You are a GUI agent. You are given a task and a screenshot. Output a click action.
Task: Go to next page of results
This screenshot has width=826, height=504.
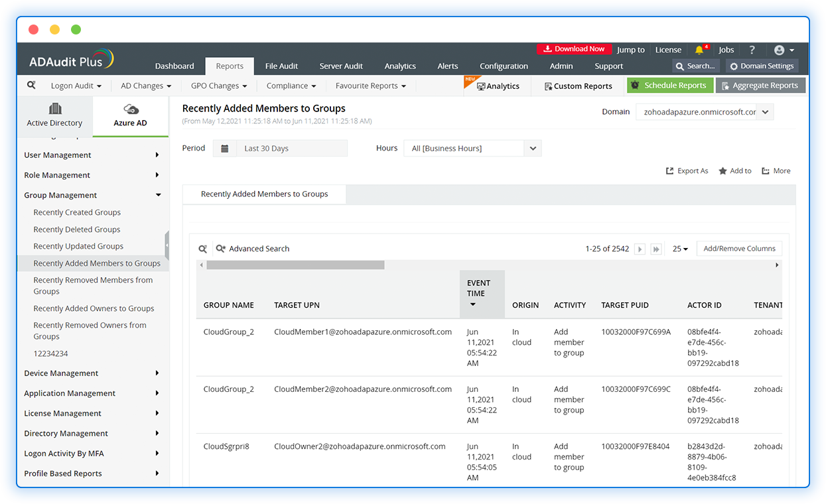640,249
